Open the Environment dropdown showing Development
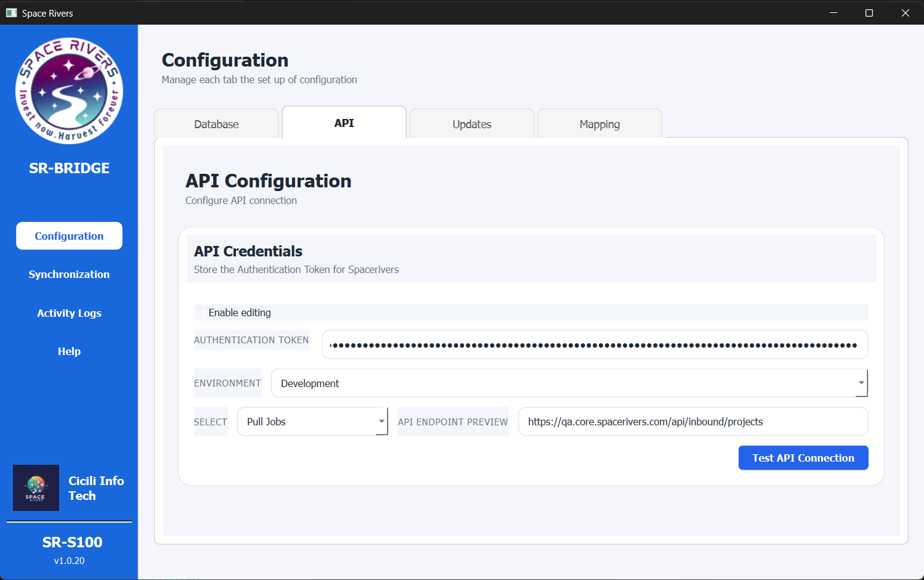 569,383
